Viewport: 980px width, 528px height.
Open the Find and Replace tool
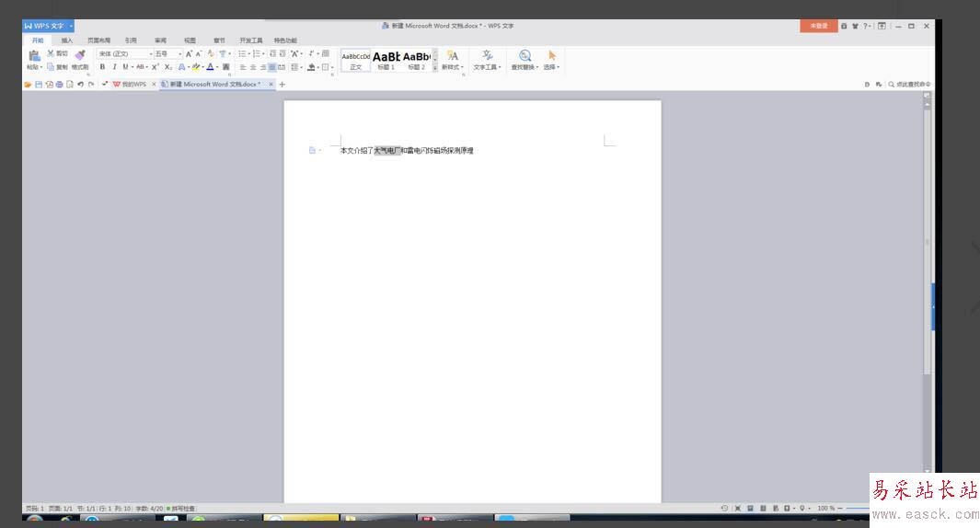click(525, 60)
